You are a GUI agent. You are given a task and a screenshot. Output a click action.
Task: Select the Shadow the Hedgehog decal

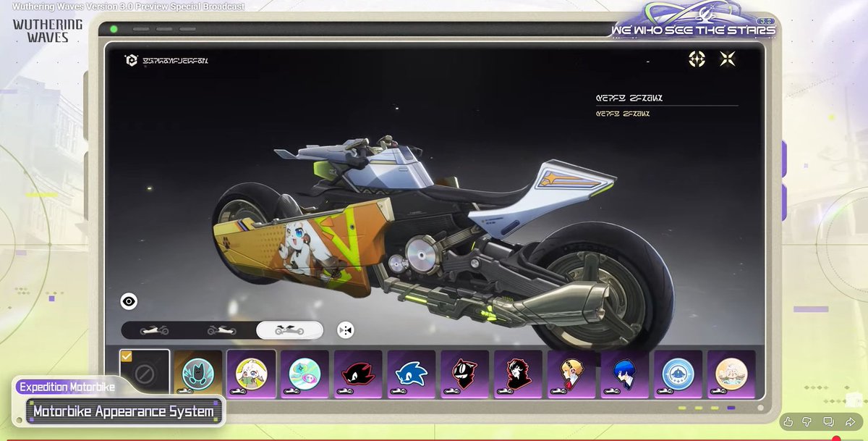358,374
